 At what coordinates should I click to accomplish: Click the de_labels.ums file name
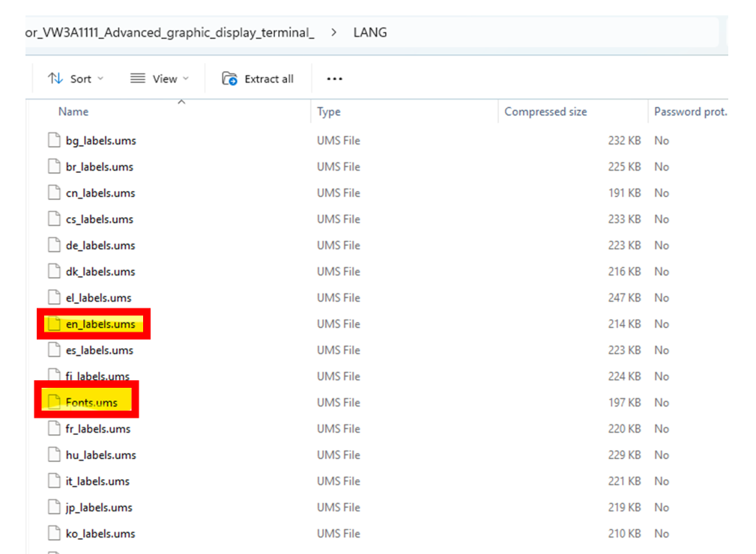[x=100, y=246]
